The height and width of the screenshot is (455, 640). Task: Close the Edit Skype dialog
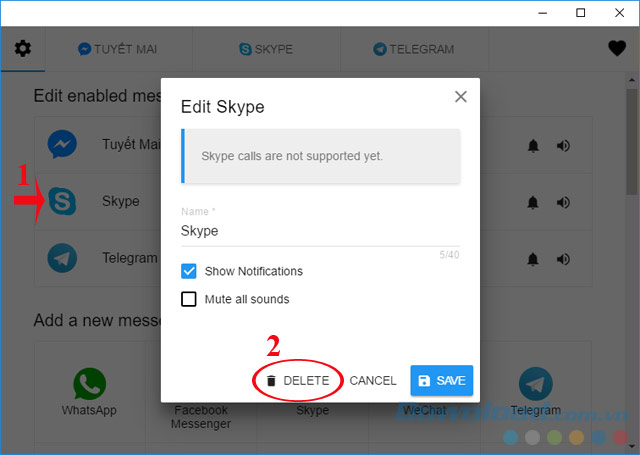click(x=461, y=97)
